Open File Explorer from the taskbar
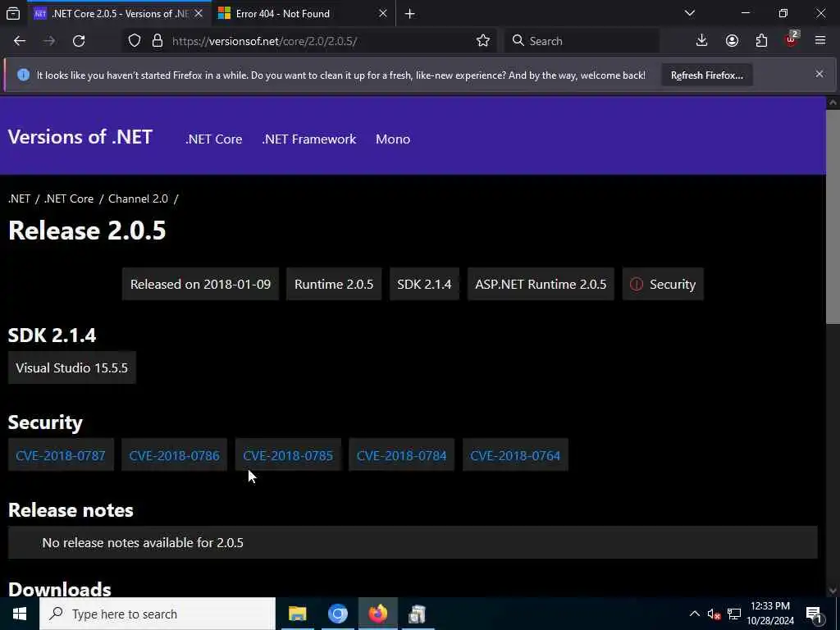Image resolution: width=840 pixels, height=630 pixels. [297, 614]
